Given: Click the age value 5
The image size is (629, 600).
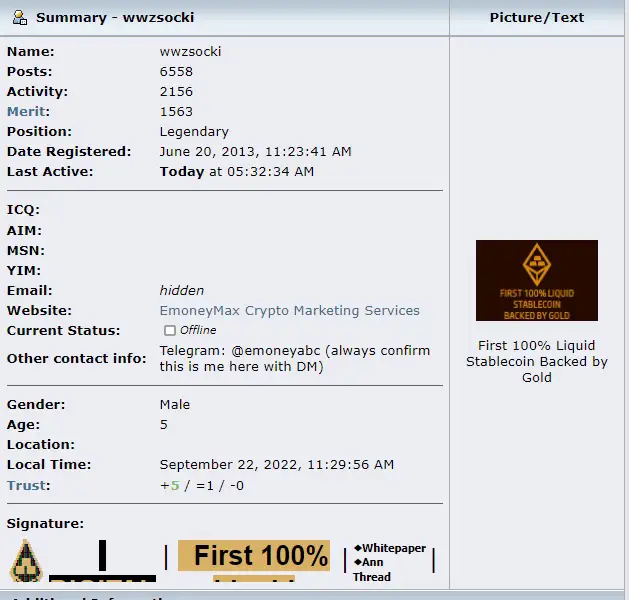Looking at the screenshot, I should click(x=164, y=424).
